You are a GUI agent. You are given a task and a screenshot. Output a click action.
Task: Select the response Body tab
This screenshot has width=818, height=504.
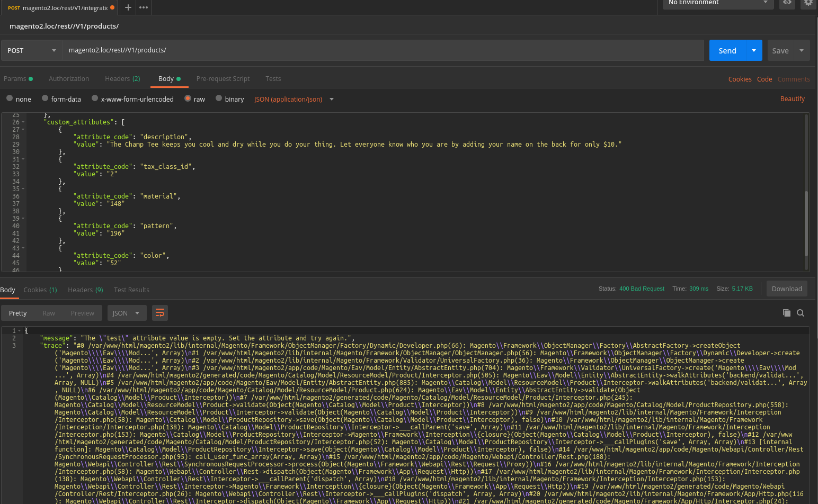tap(7, 290)
